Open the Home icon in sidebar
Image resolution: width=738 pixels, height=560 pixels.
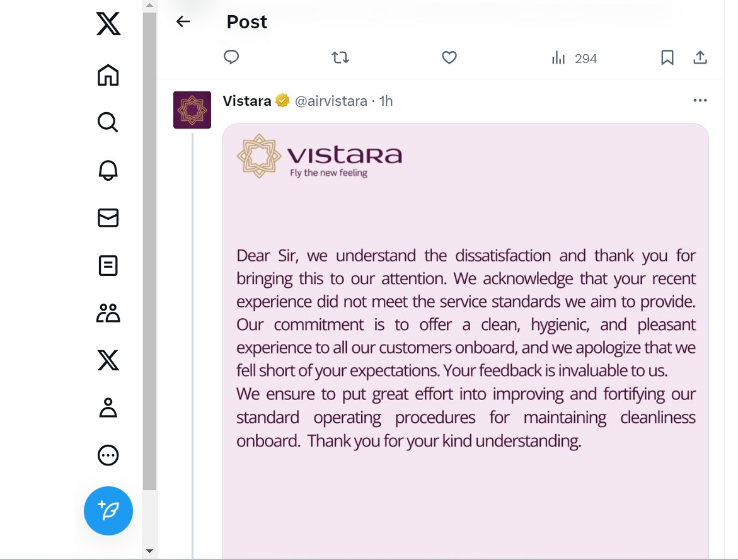pos(108,76)
